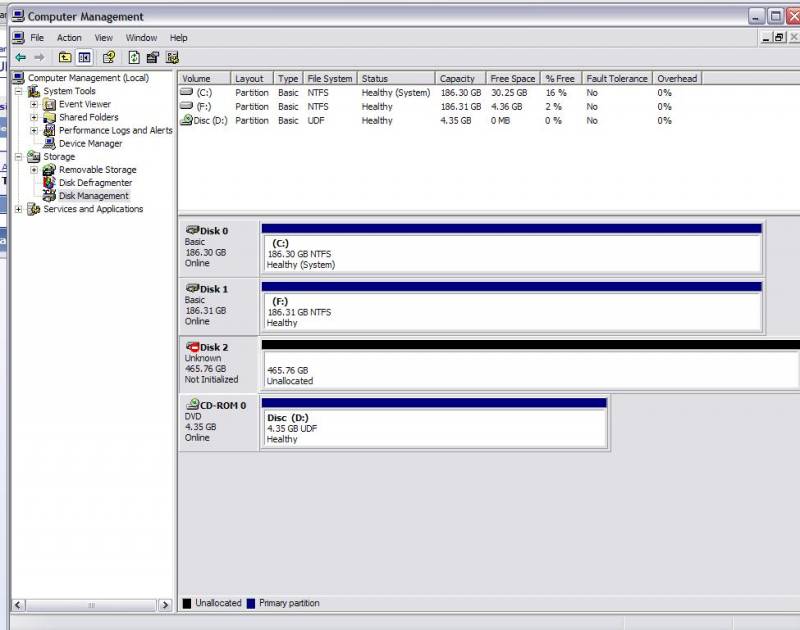Click the blue Primary partition legend swatch
This screenshot has height=630, width=800.
[251, 603]
